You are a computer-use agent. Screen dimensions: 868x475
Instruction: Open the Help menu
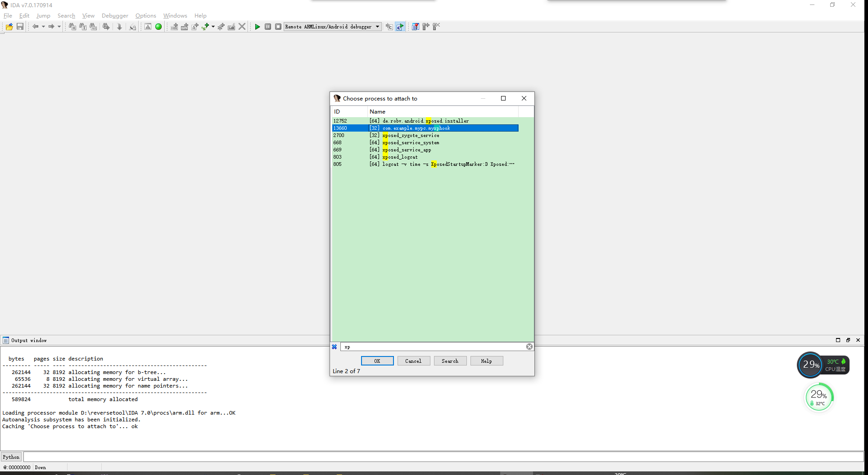[200, 15]
